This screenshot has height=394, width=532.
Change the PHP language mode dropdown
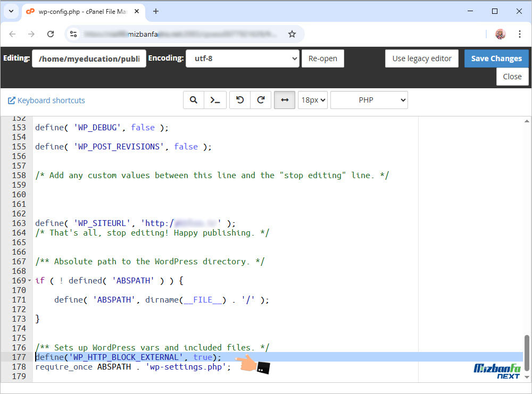click(369, 100)
